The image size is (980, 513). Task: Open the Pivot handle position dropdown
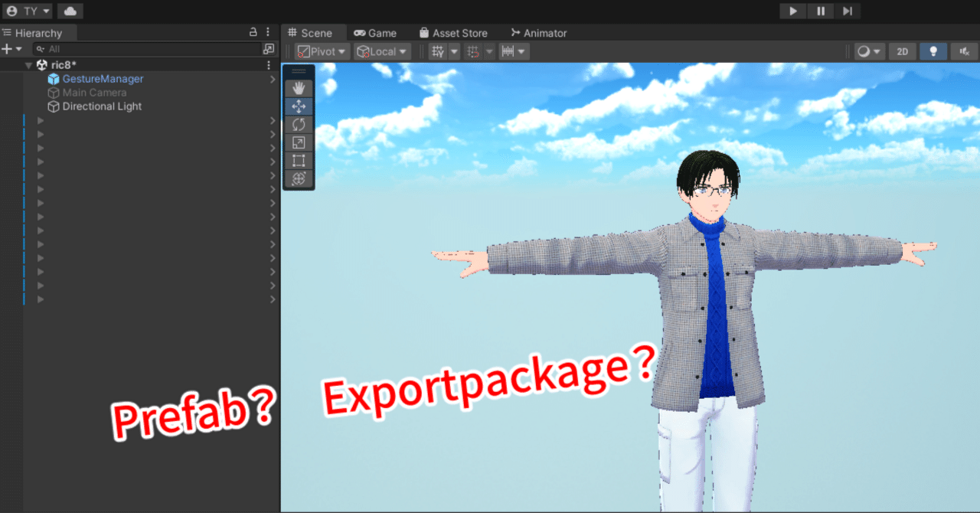(x=320, y=51)
